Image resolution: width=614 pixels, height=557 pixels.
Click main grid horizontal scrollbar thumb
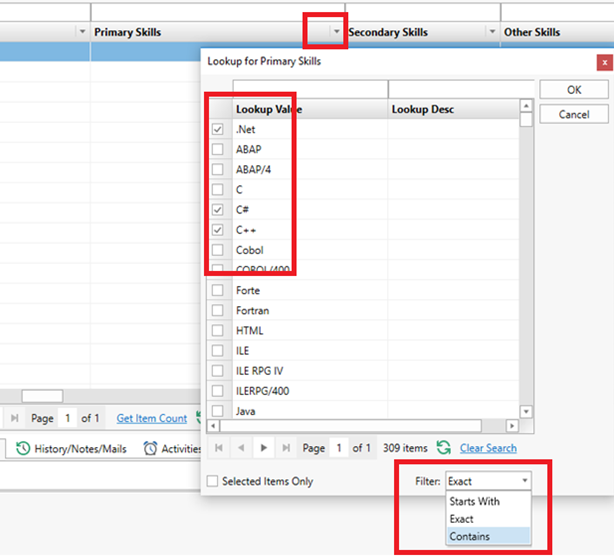coord(42,396)
